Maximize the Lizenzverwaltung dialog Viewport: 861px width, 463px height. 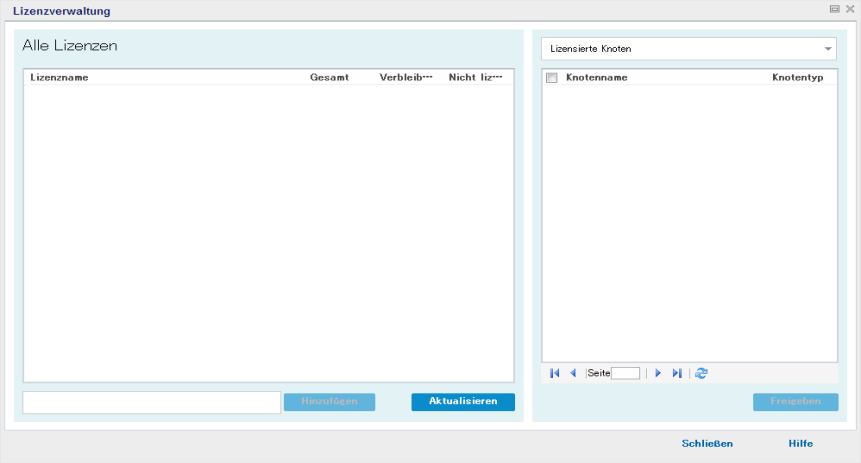(835, 9)
